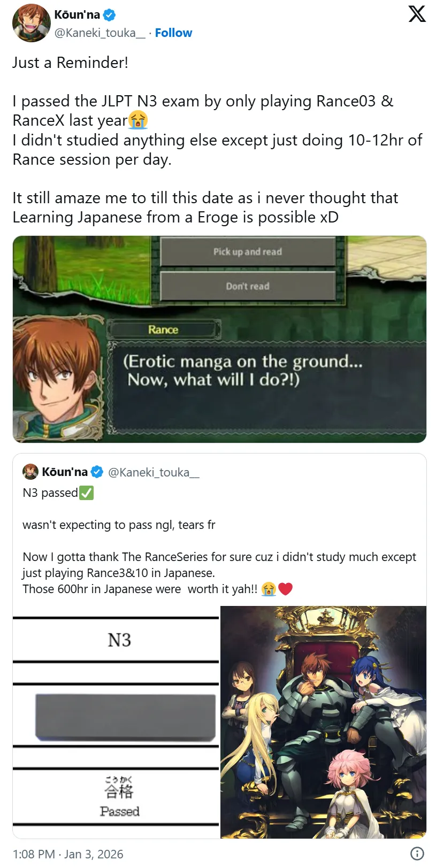The width and height of the screenshot is (436, 868).
Task: Open the @Kaneki_touka__ handle link in header
Action: tap(100, 33)
